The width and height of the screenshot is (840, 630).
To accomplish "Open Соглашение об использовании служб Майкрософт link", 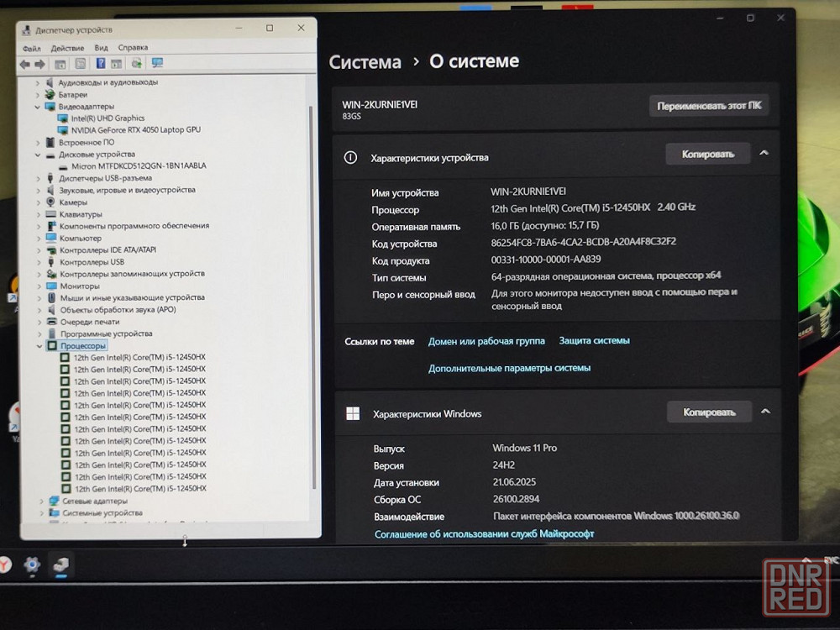I will tap(485, 533).
